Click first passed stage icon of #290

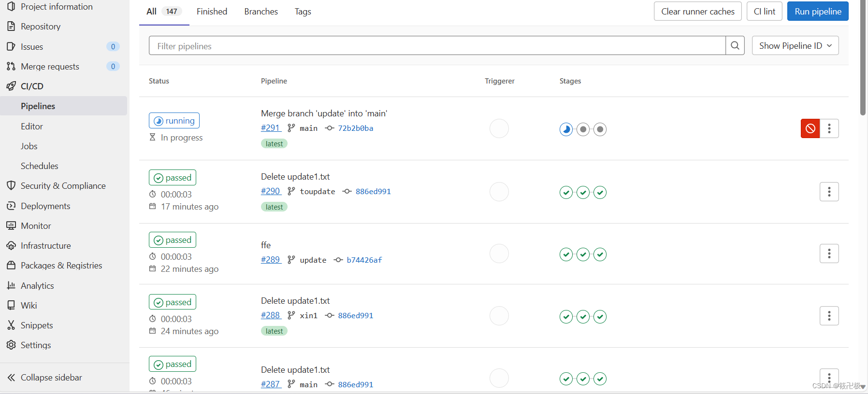coord(566,193)
